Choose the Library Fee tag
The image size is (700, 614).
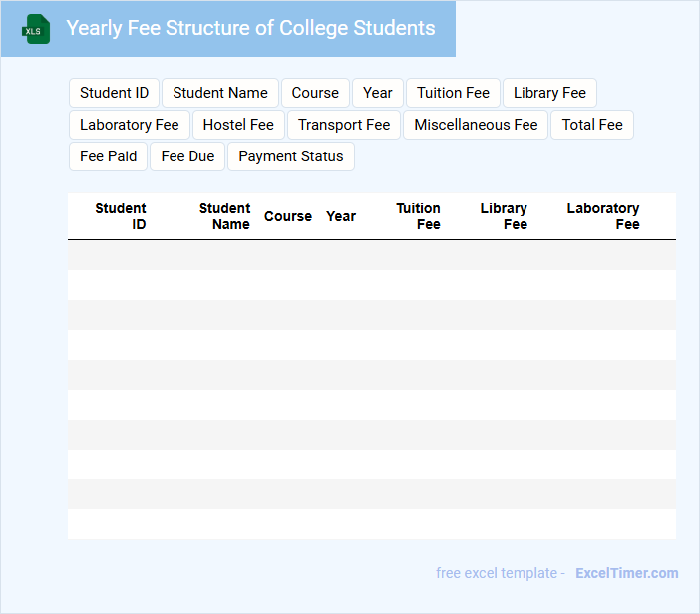coord(549,93)
